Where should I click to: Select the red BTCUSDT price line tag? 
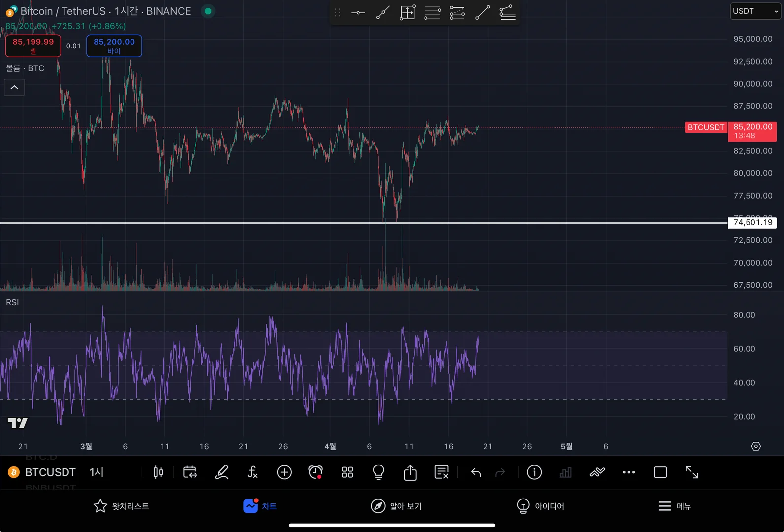coord(706,127)
